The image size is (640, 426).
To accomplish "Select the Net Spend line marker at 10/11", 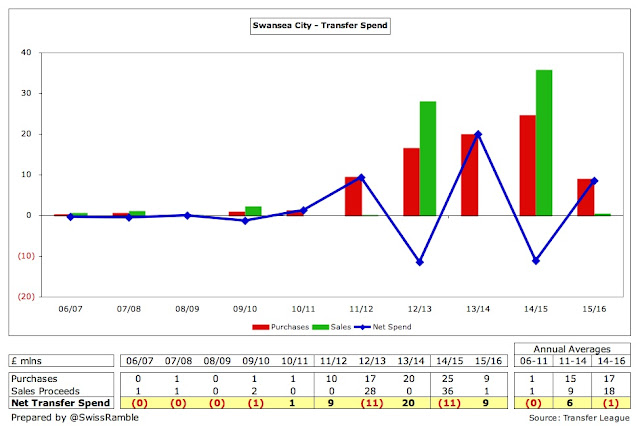I will 303,211.
